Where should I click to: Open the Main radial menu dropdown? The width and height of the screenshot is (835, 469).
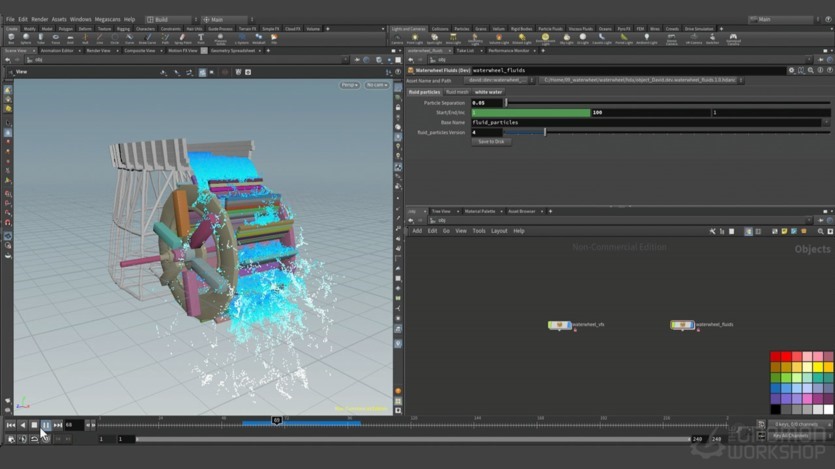(x=227, y=20)
